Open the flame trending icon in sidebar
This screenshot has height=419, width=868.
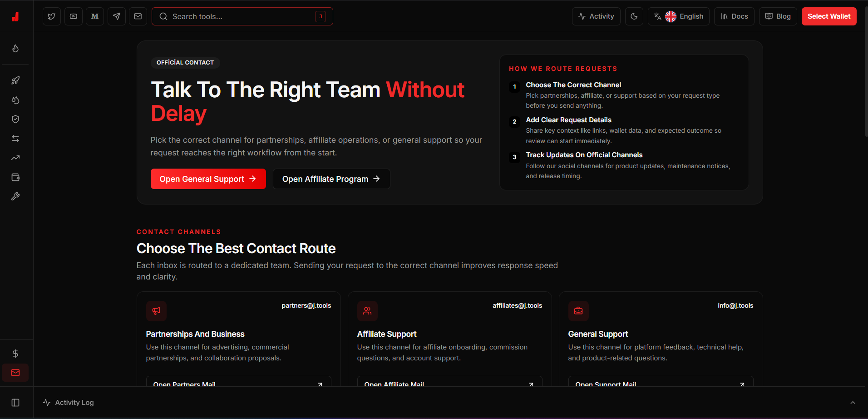[x=15, y=48]
